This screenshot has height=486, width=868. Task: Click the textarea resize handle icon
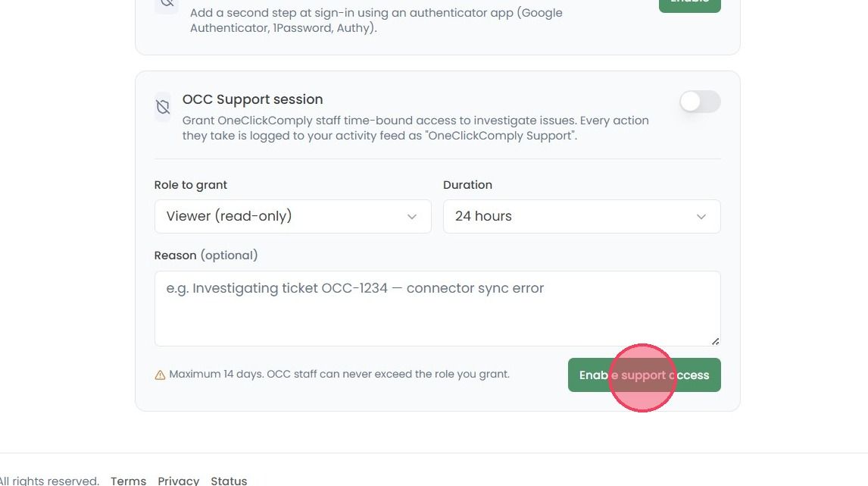(x=715, y=341)
